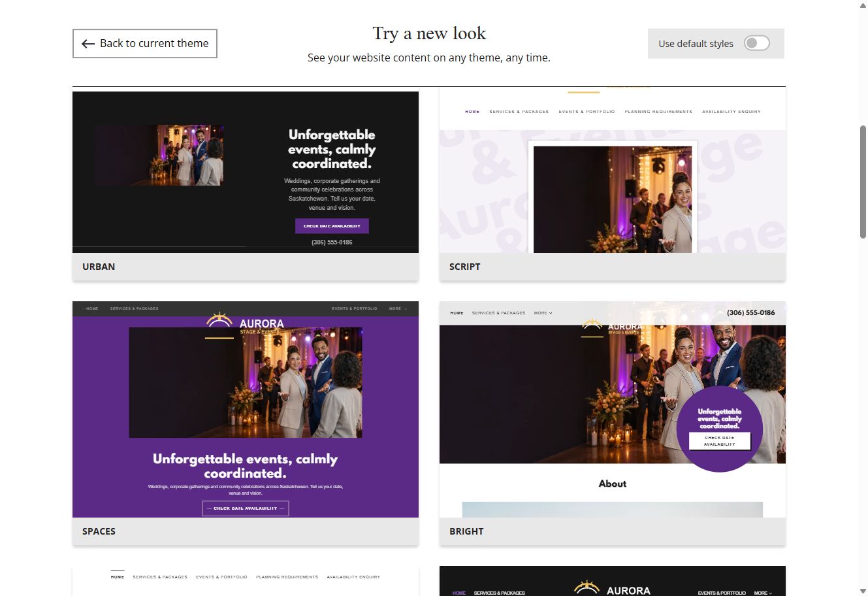
Task: Click Services & Packages in Spaces preview
Action: point(134,308)
